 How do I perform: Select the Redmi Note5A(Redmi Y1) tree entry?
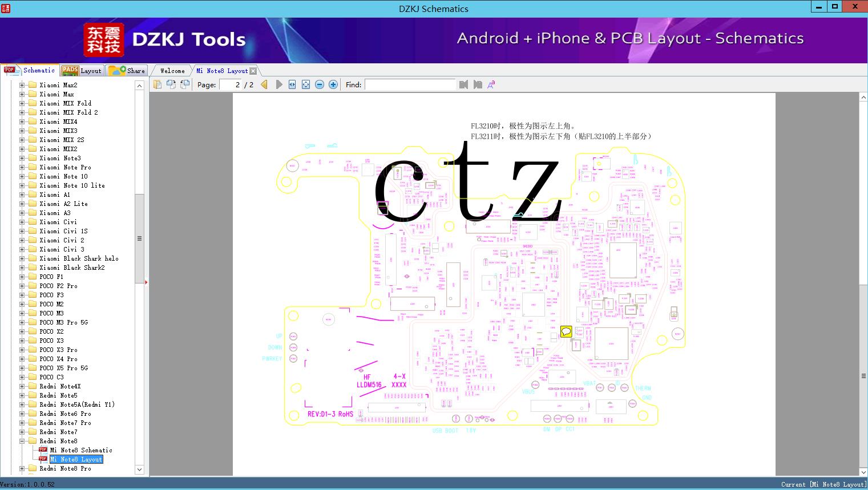[x=77, y=404]
